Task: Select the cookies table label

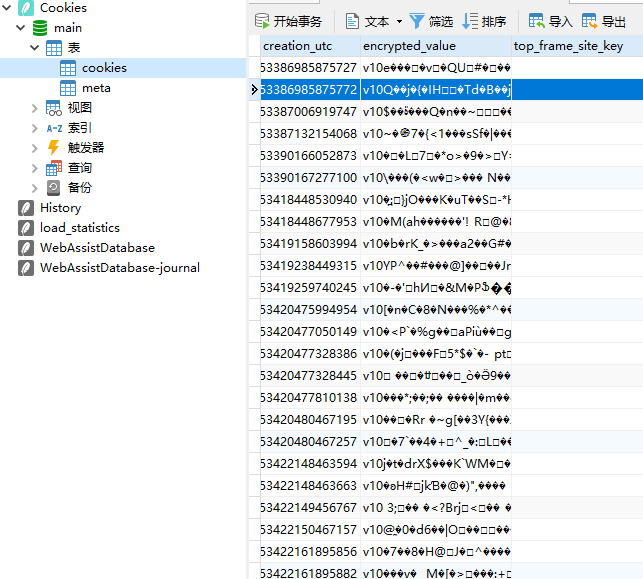Action: [104, 68]
